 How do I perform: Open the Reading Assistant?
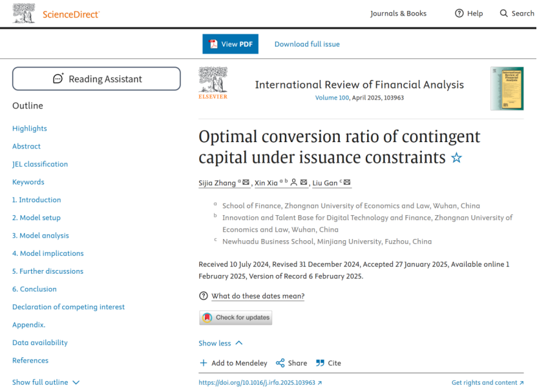coord(96,78)
